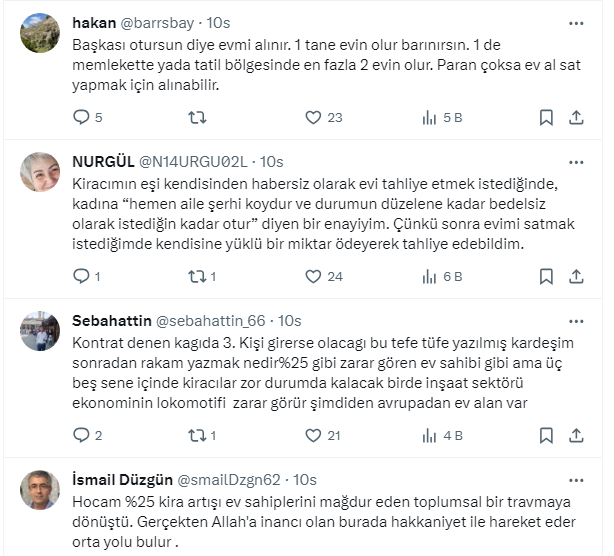
Task: Bookmark Sebahattin's tweet
Action: tap(546, 435)
